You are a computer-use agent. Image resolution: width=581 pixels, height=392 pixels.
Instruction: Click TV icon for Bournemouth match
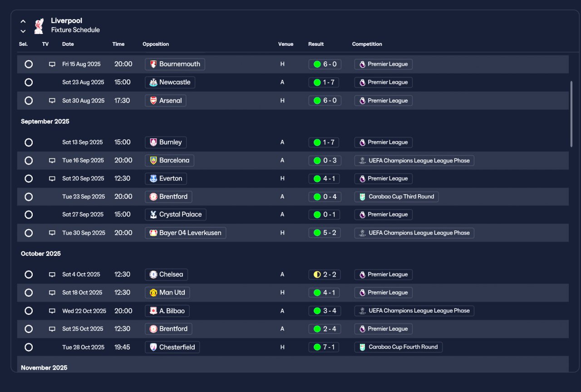pyautogui.click(x=52, y=64)
